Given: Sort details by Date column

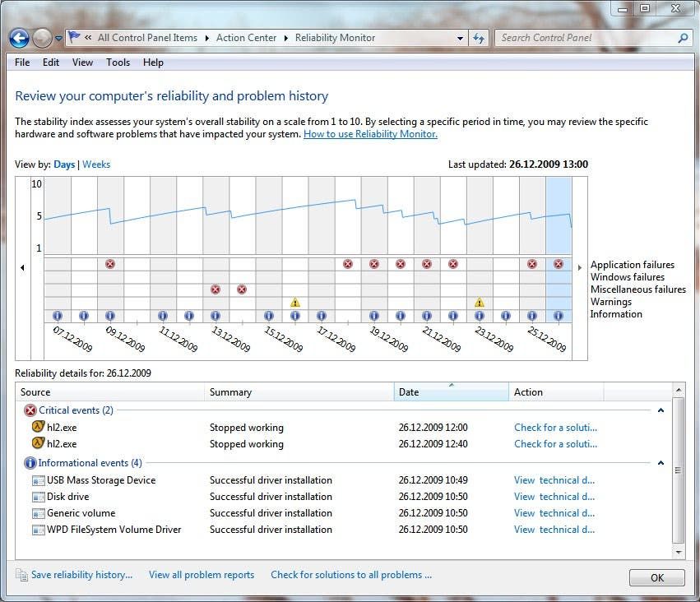Looking at the screenshot, I should coord(452,391).
